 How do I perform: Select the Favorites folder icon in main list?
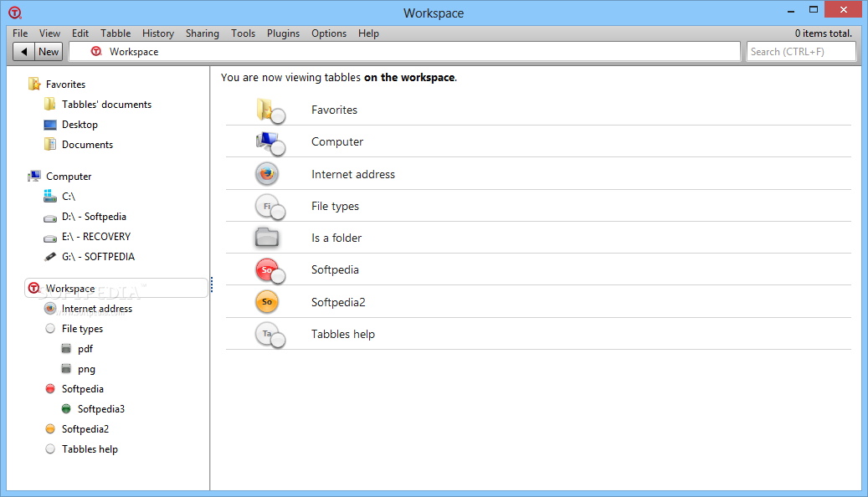[270, 110]
